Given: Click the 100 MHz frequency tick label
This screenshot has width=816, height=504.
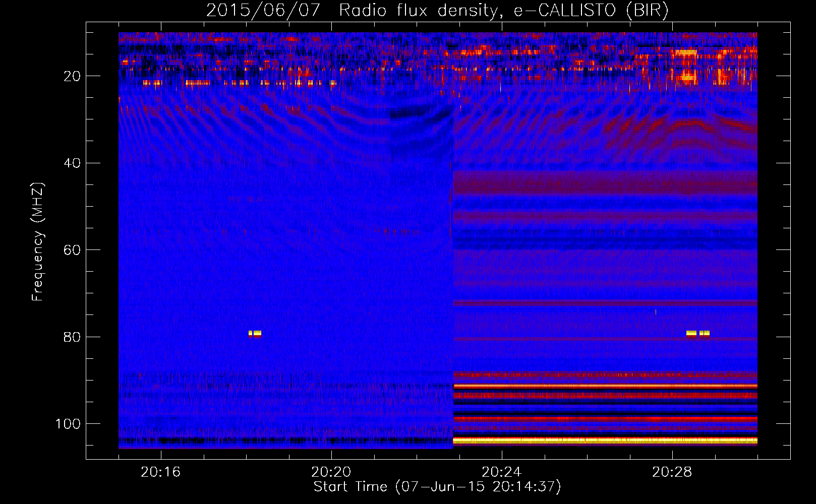Looking at the screenshot, I should (68, 424).
